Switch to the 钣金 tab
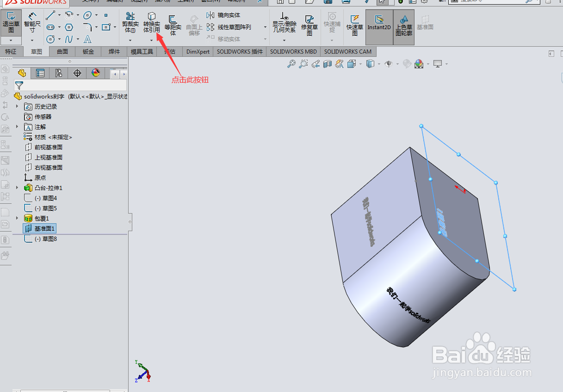The height and width of the screenshot is (392, 563). [x=88, y=52]
